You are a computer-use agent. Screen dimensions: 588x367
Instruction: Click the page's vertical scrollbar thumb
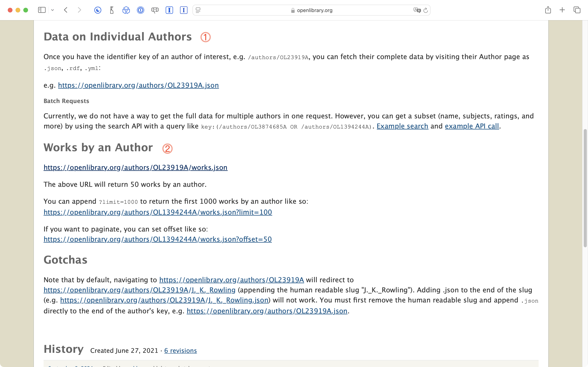click(x=585, y=188)
